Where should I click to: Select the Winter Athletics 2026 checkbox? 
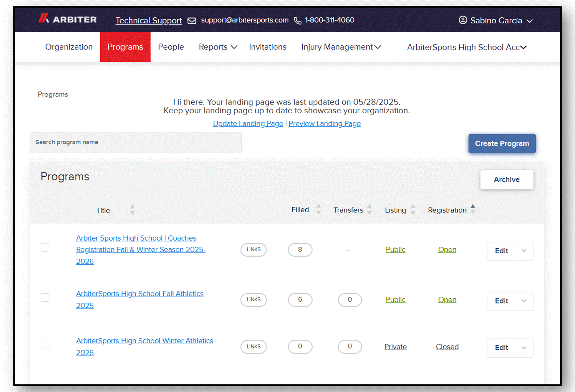(45, 344)
